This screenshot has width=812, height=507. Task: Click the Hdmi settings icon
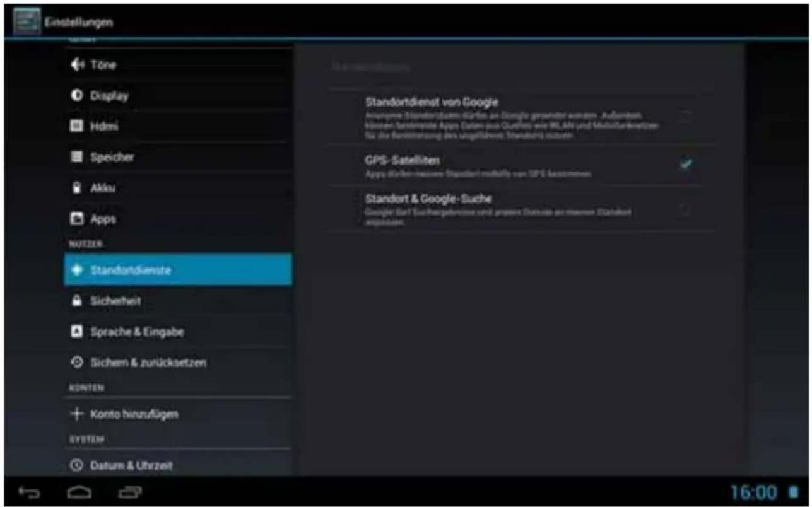76,127
